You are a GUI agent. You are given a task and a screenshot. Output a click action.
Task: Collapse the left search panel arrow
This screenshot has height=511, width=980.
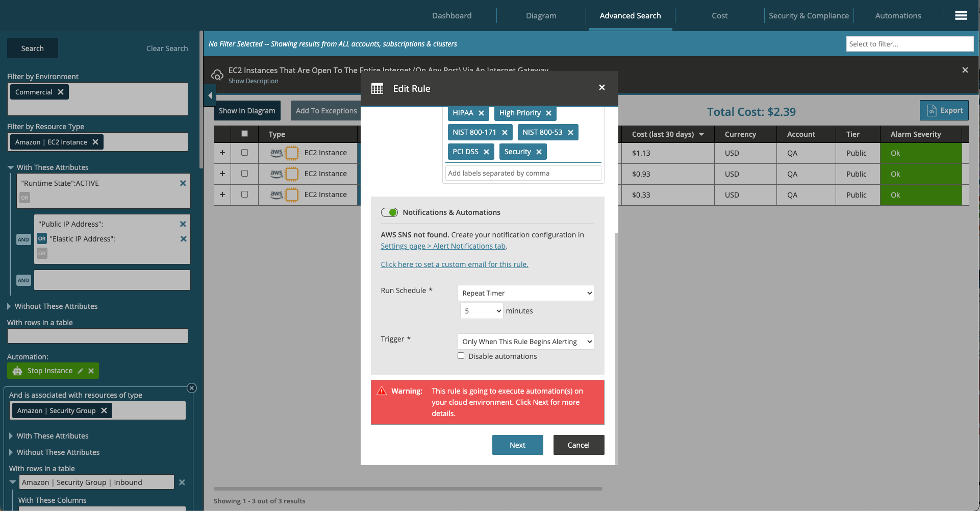[210, 95]
